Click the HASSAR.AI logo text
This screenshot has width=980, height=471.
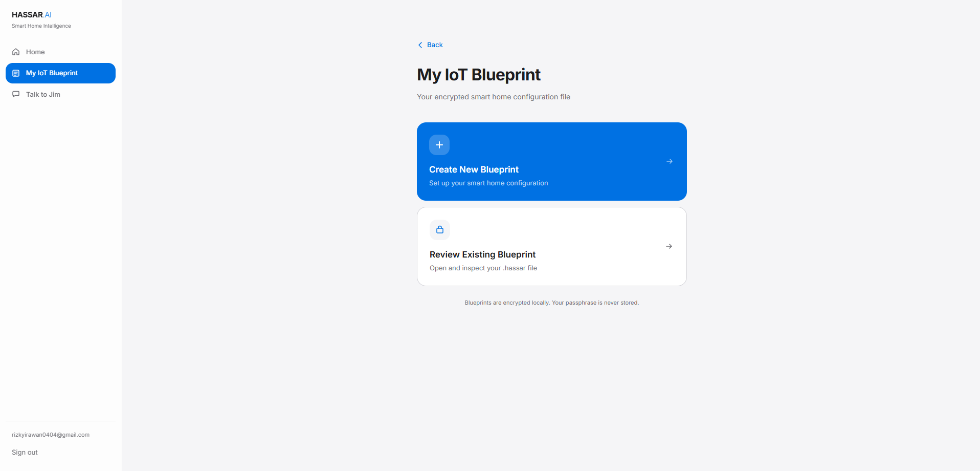pyautogui.click(x=32, y=15)
